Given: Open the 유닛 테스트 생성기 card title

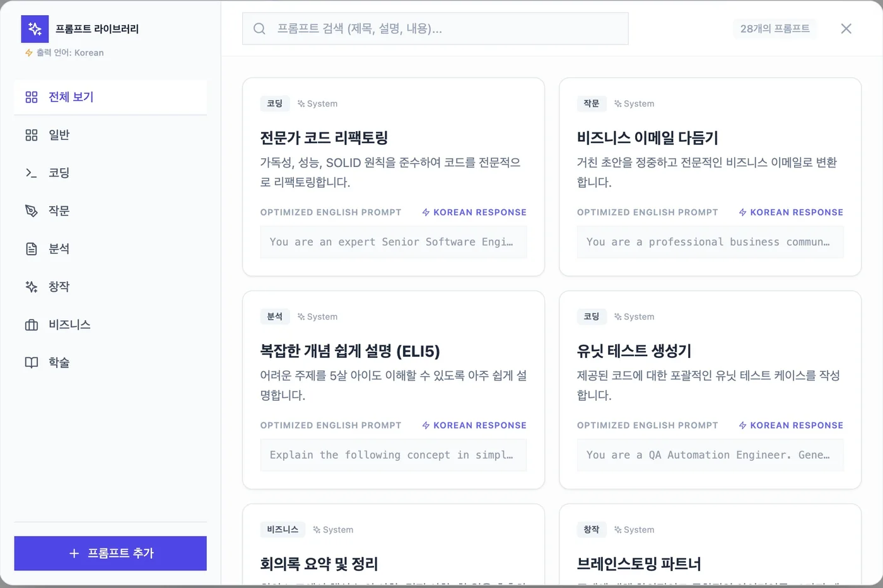Looking at the screenshot, I should tap(634, 351).
